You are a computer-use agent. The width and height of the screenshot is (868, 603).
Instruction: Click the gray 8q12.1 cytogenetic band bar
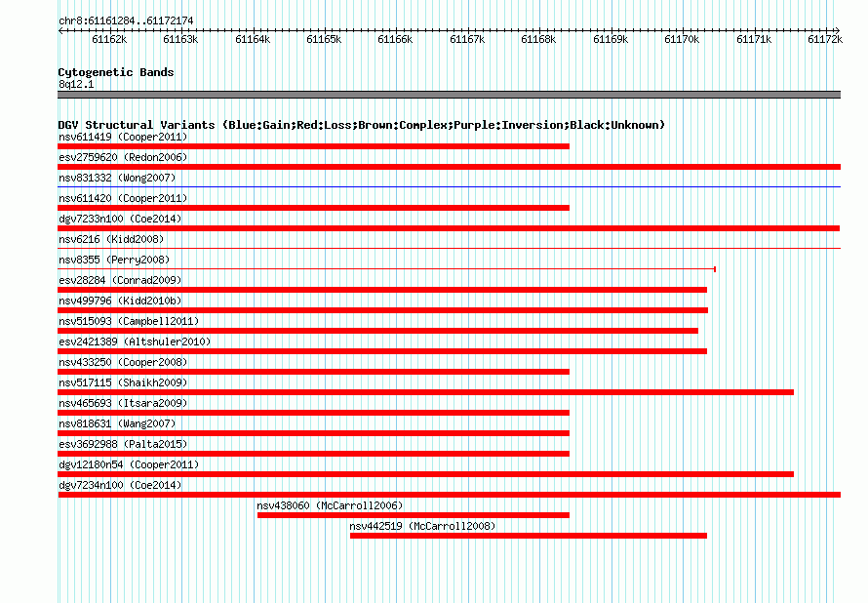pos(449,95)
